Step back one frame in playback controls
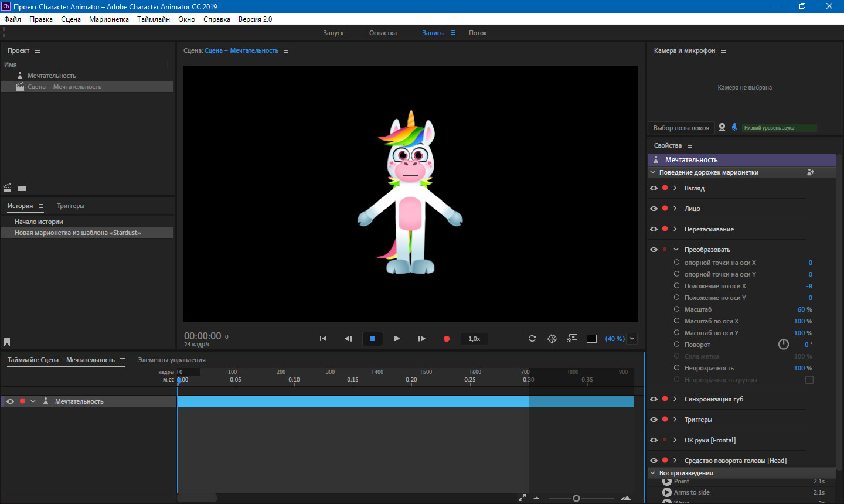Image resolution: width=844 pixels, height=504 pixels. tap(348, 339)
